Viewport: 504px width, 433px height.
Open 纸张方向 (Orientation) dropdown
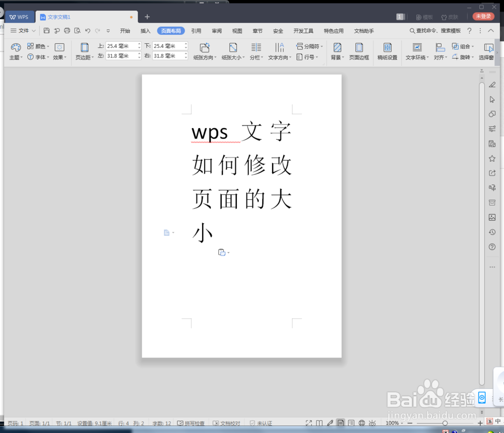click(205, 51)
